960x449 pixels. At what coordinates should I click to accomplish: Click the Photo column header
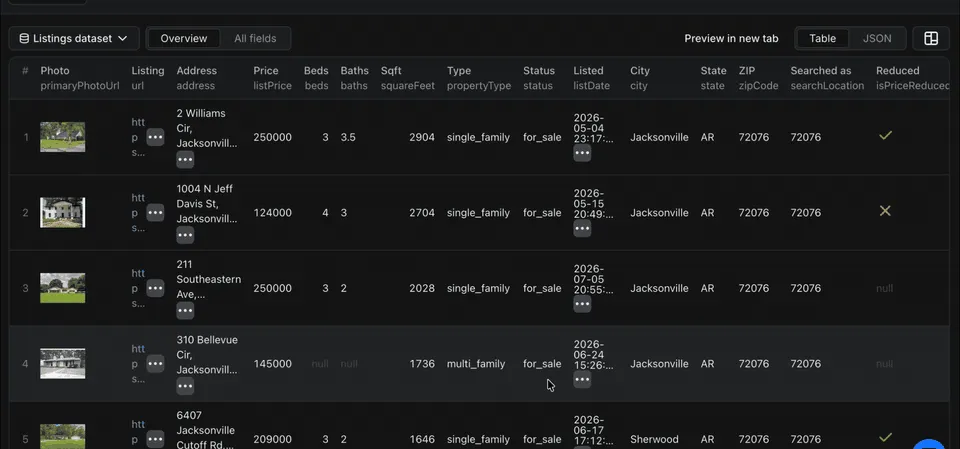point(80,78)
